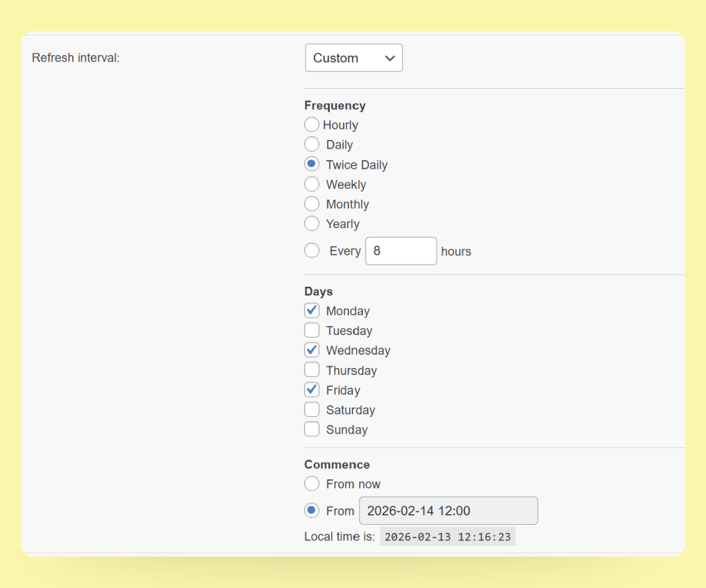Choose the Yearly frequency option
Viewport: 706px width, 588px height.
coord(312,223)
